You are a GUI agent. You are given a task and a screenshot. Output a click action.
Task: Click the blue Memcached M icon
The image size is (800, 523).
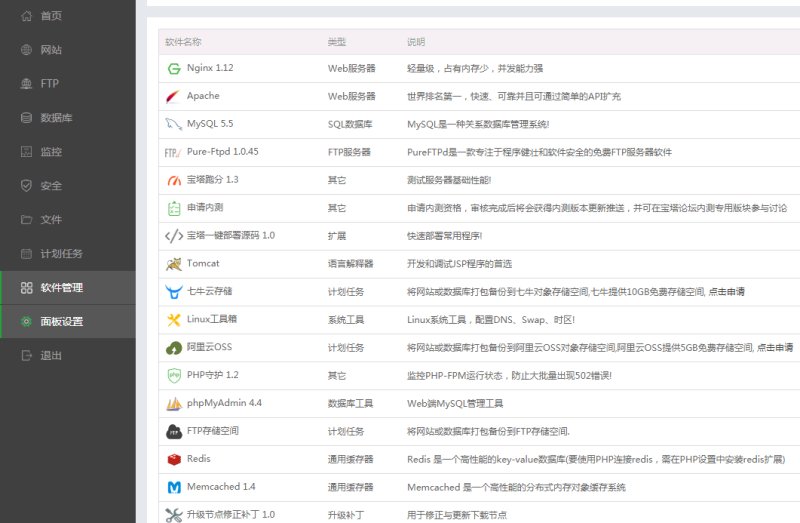[x=174, y=487]
